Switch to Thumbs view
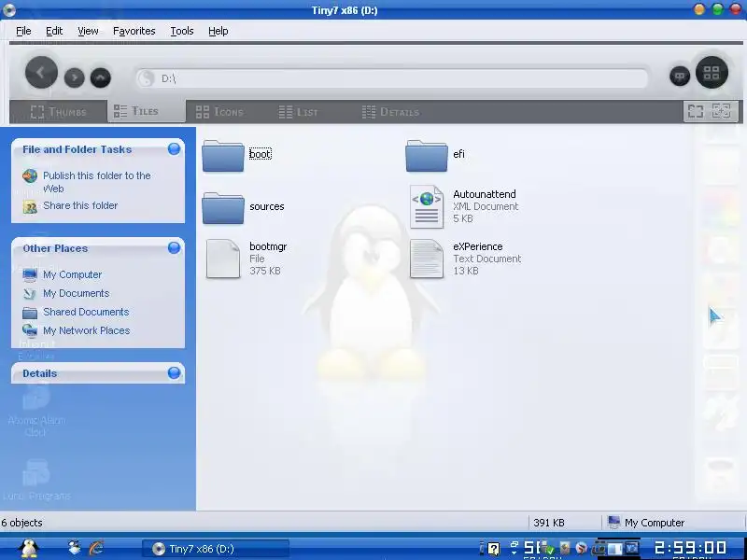 tap(58, 112)
